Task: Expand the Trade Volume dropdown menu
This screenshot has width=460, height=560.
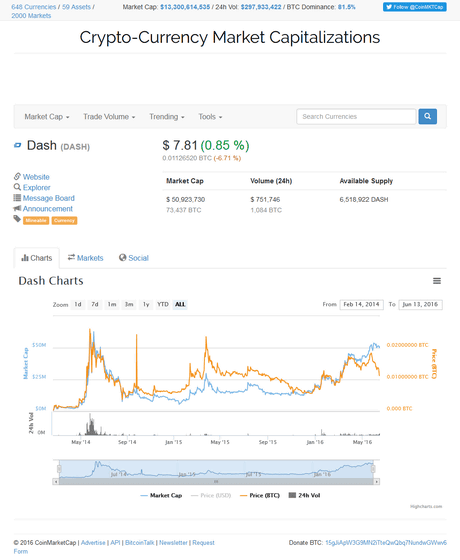Action: click(109, 117)
